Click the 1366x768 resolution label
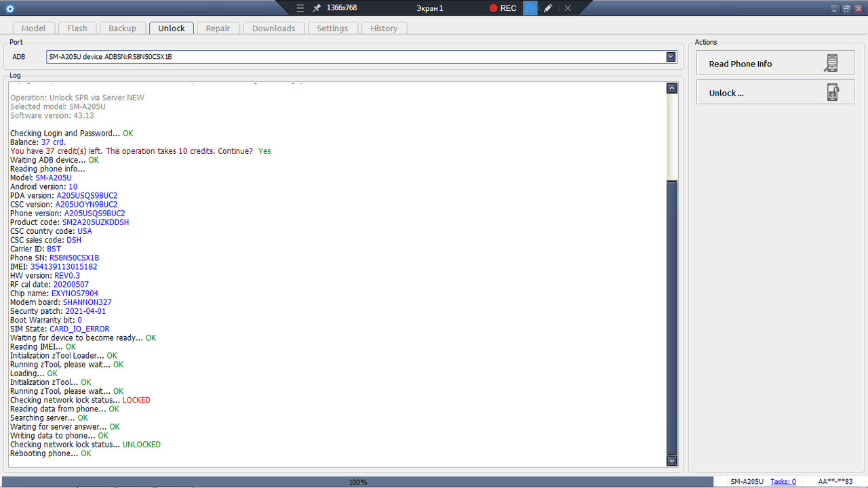Image resolution: width=868 pixels, height=488 pixels. tap(342, 8)
